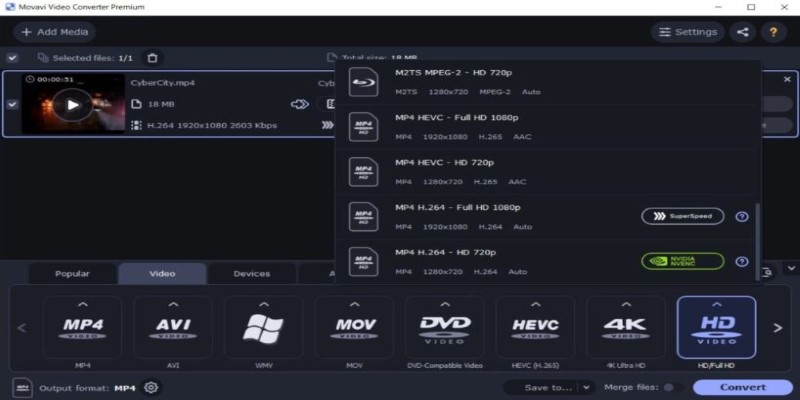The height and width of the screenshot is (400, 800).
Task: Toggle the select all files checkbox
Action: click(x=12, y=58)
